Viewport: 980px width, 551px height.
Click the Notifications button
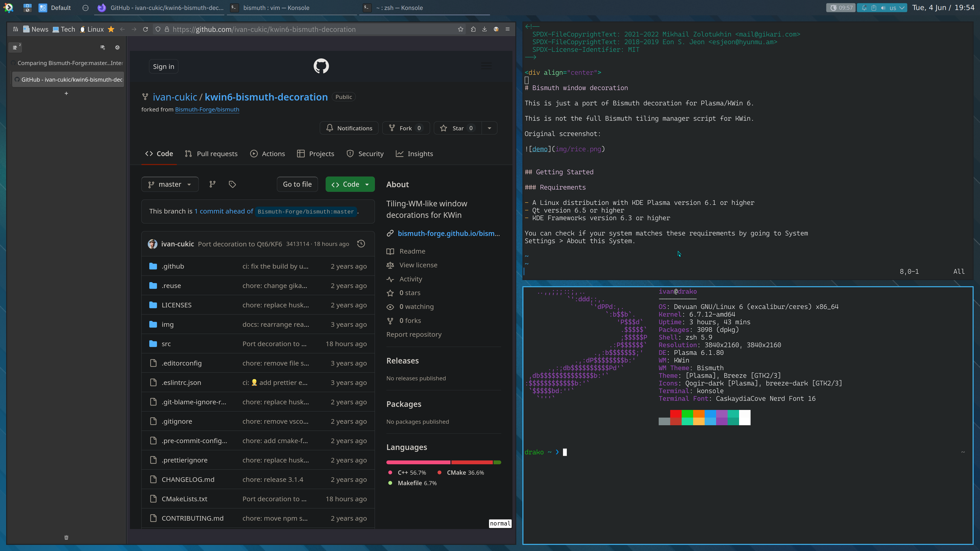click(x=349, y=128)
